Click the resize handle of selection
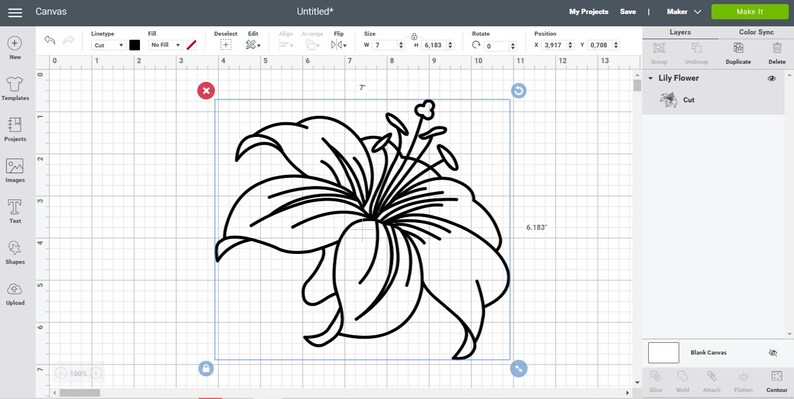The image size is (794, 399). 519,368
